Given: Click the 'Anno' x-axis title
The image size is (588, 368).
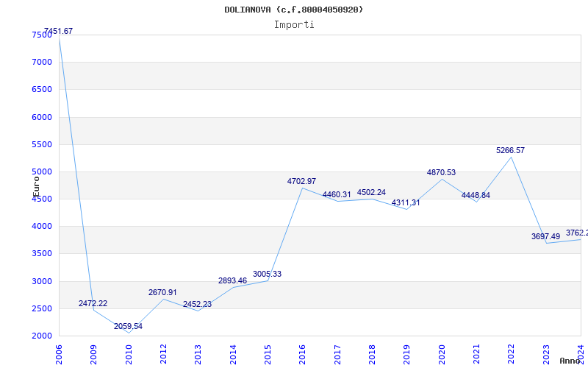Looking at the screenshot, I should coord(570,361).
